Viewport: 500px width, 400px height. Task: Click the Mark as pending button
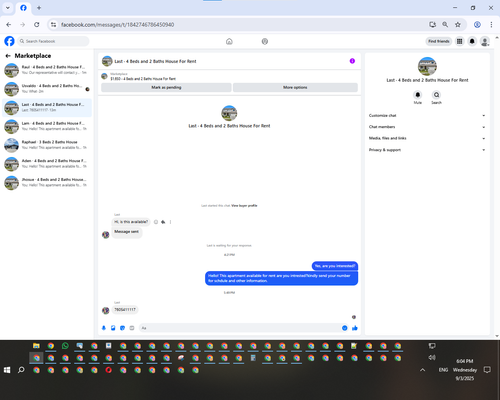166,87
